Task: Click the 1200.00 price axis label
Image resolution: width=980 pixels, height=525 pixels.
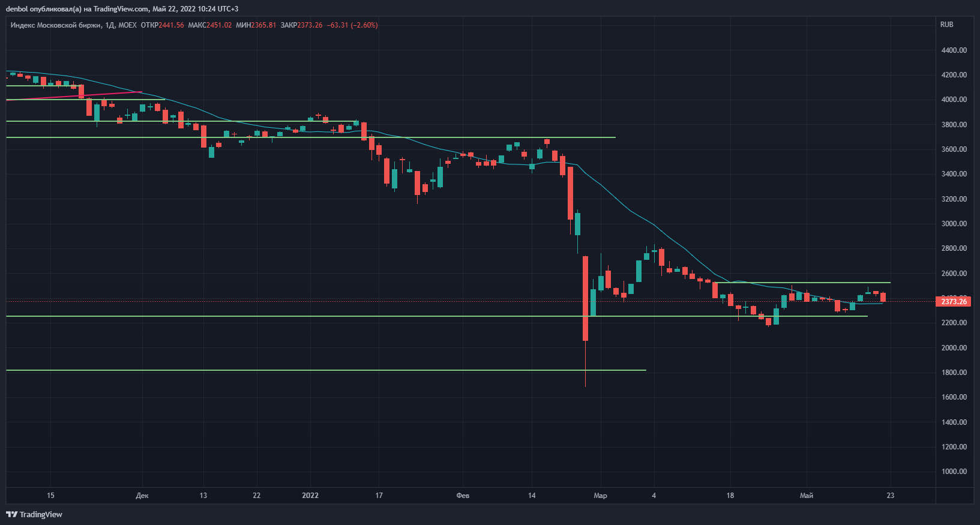Action: [954, 447]
